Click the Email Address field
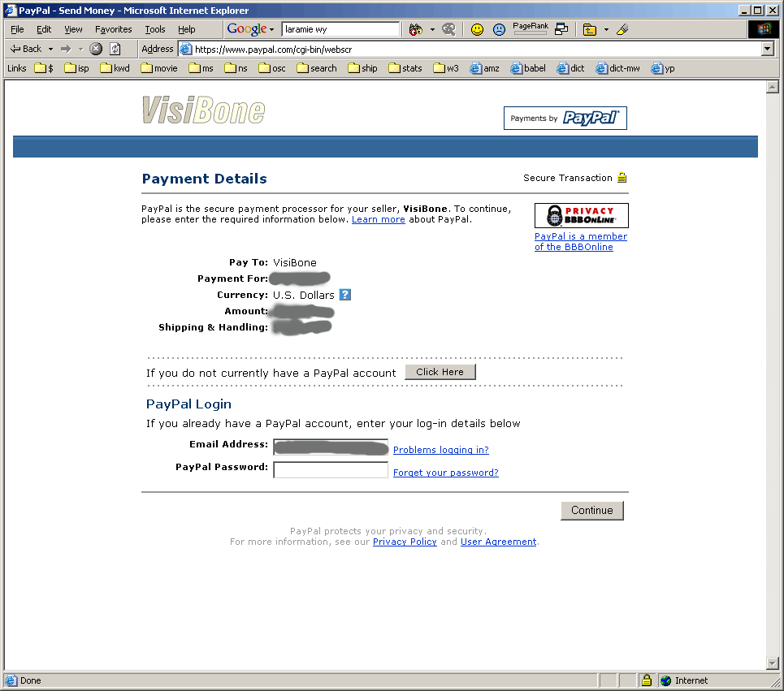This screenshot has height=691, width=784. (x=331, y=447)
